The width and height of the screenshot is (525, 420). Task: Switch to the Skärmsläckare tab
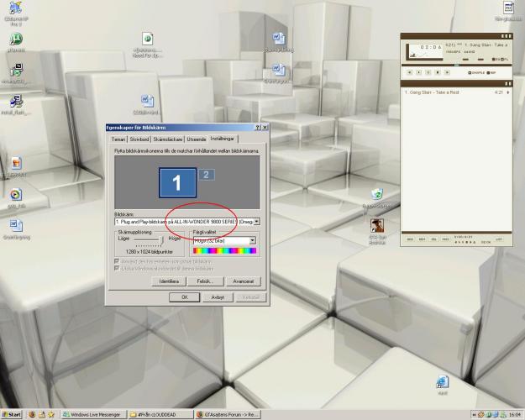click(168, 139)
